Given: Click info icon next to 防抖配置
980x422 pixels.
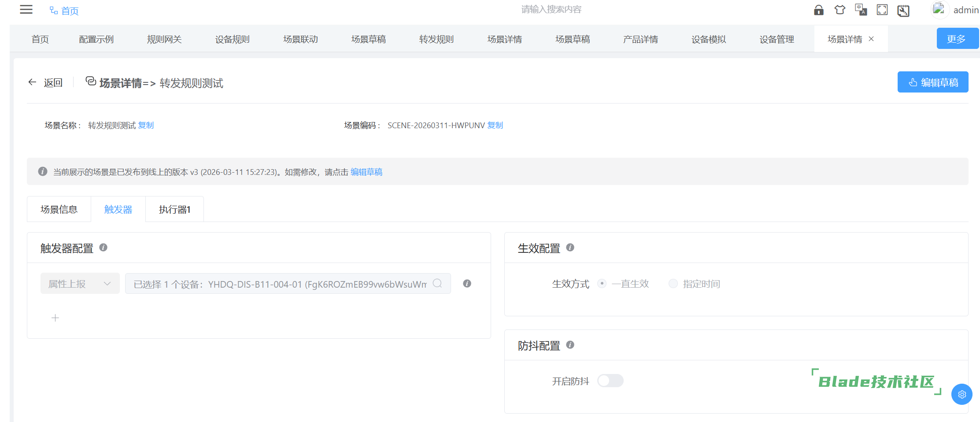Looking at the screenshot, I should tap(570, 345).
